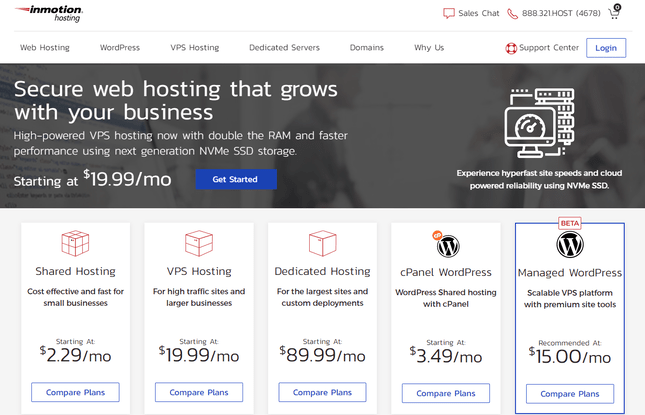Click the cPanel WordPress heading
The image size is (645, 415).
click(446, 272)
